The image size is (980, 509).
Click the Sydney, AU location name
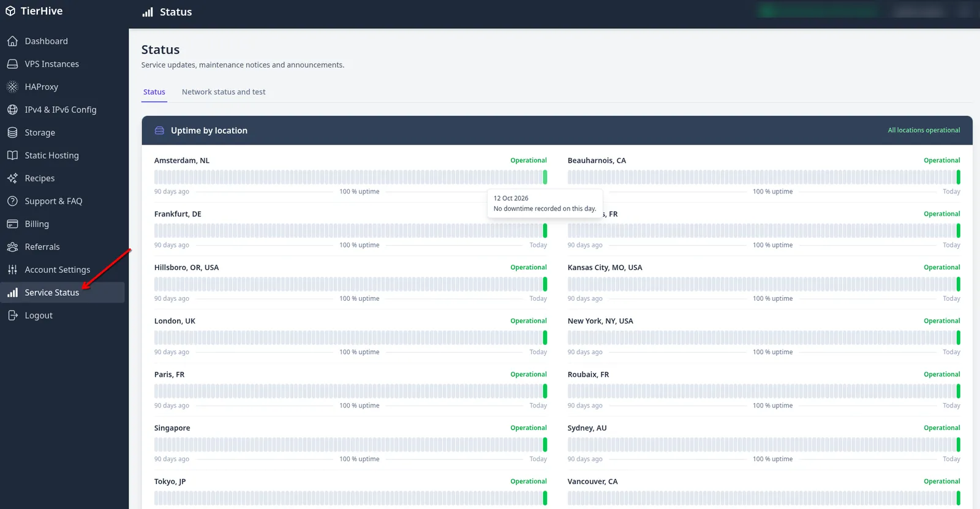[587, 428]
